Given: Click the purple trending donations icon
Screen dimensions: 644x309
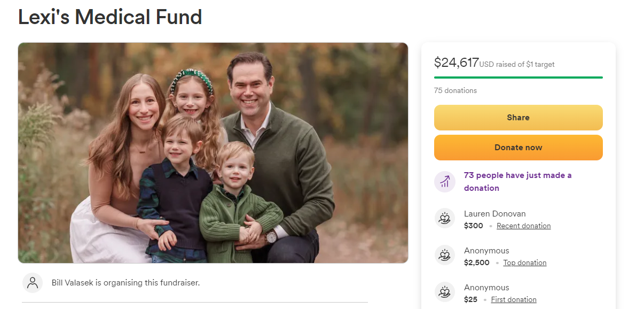Looking at the screenshot, I should (x=445, y=182).
